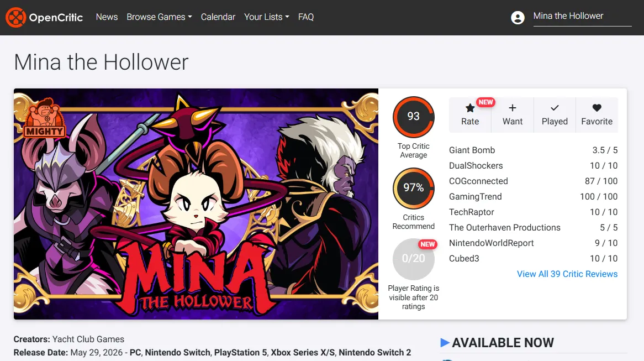
Task: Open the user account avatar icon
Action: click(518, 18)
